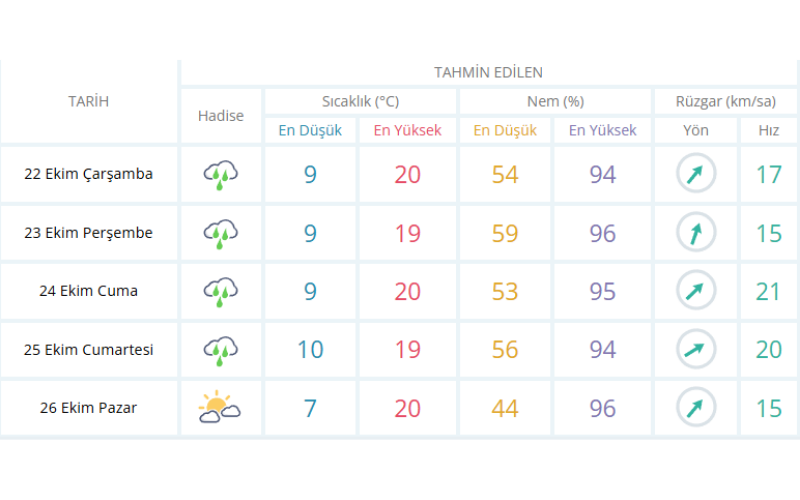Image resolution: width=800 pixels, height=500 pixels.
Task: Click the rain icon for 22 Ekim Çarşamba
Action: pos(221,175)
